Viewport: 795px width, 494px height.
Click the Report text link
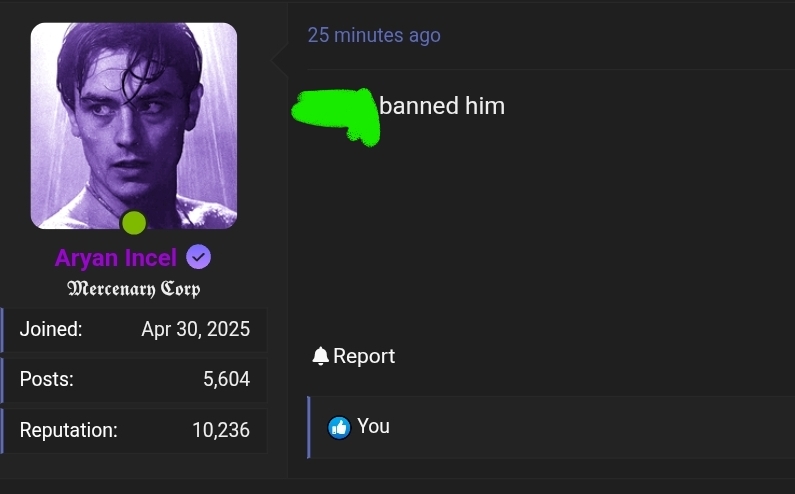pos(364,356)
